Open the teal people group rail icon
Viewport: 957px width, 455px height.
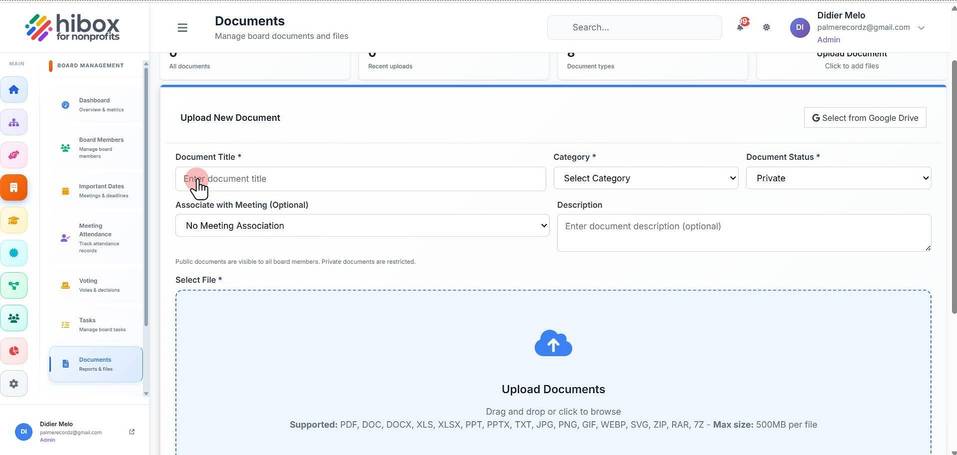13,318
